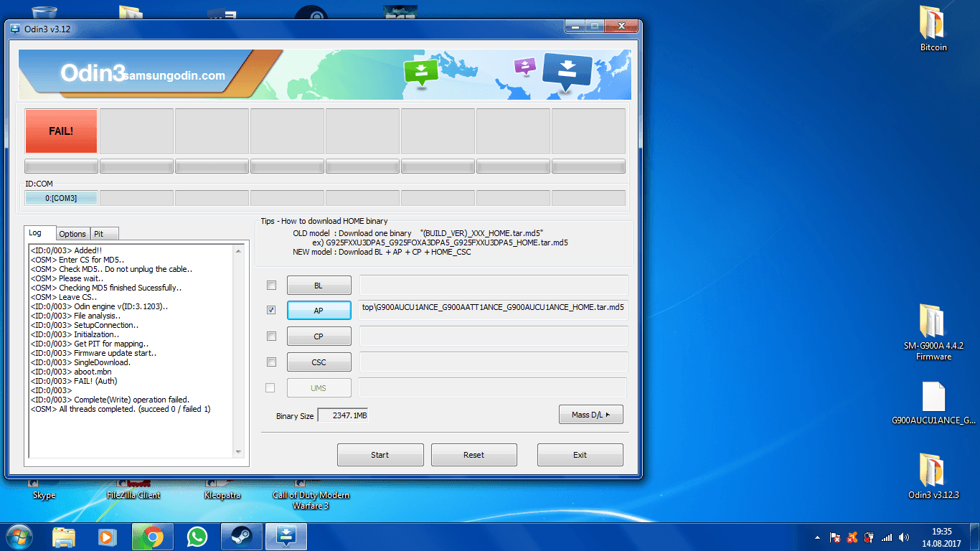The width and height of the screenshot is (980, 551).
Task: Click the Start button in Odin
Action: (x=380, y=455)
